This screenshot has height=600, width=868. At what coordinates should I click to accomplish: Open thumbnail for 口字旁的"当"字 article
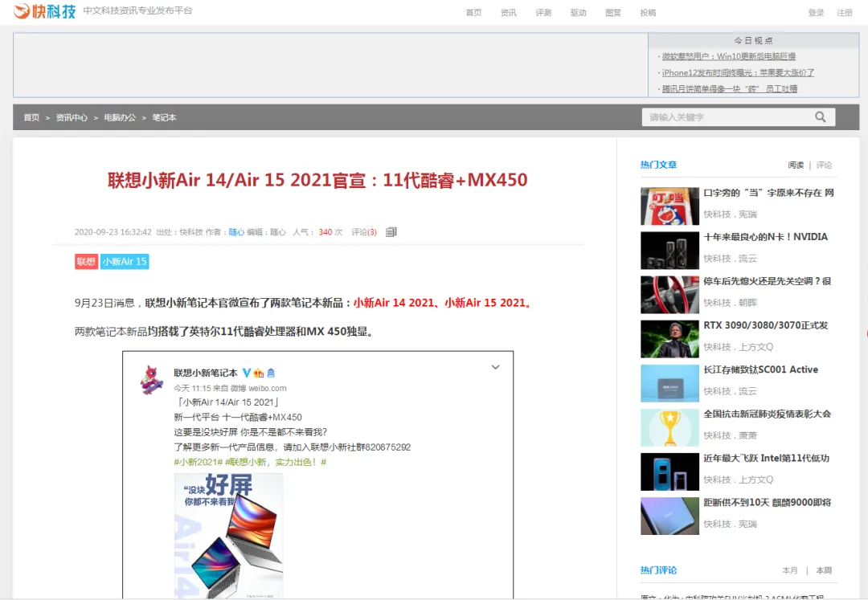(x=669, y=206)
